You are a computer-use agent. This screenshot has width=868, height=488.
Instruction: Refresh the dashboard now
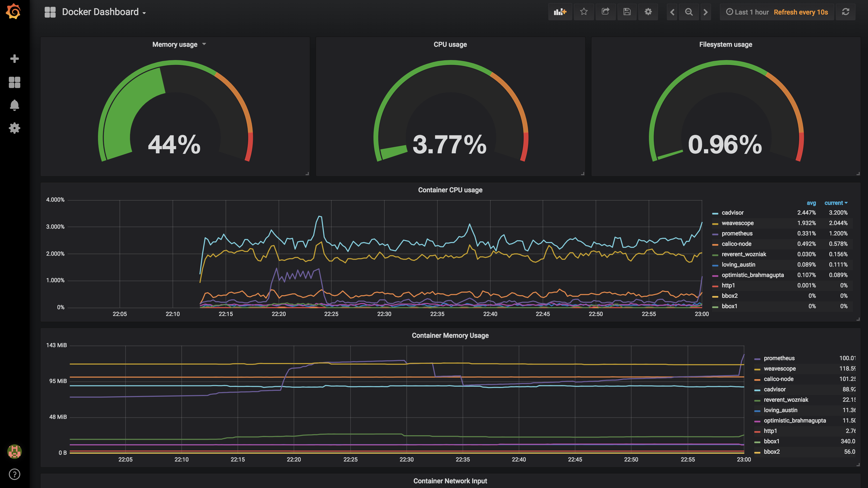pos(845,12)
